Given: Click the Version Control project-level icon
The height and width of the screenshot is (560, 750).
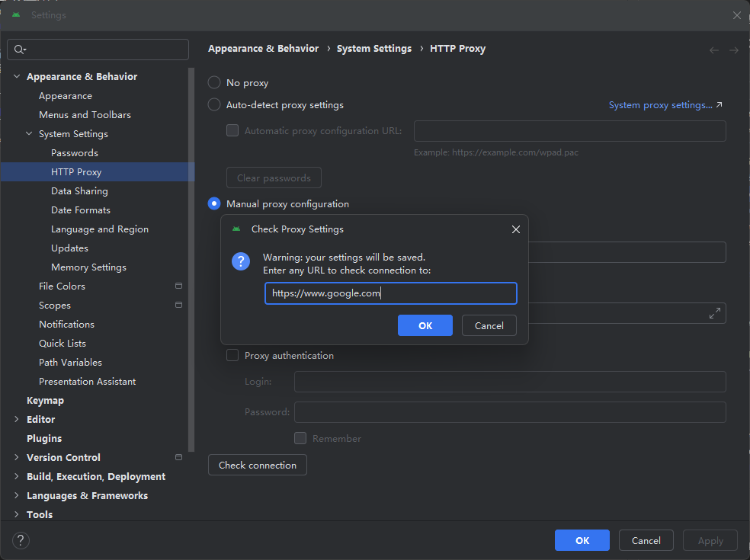Looking at the screenshot, I should (x=178, y=458).
